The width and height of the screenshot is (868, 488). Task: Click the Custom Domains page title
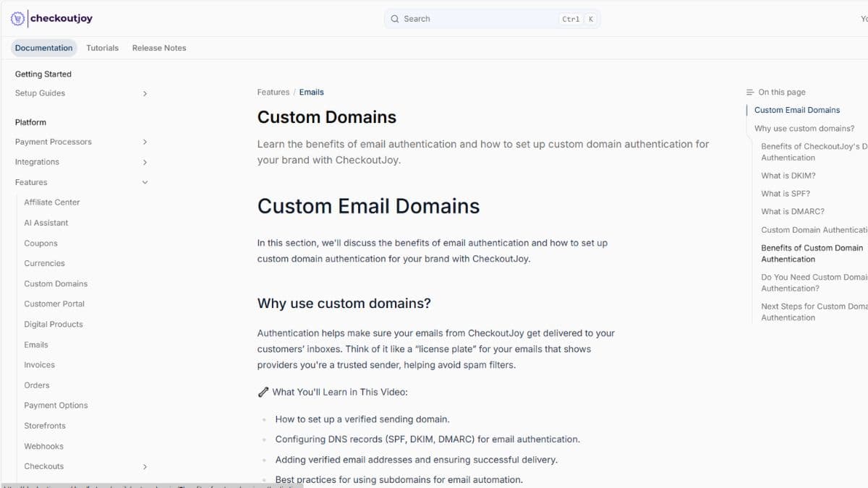point(327,117)
